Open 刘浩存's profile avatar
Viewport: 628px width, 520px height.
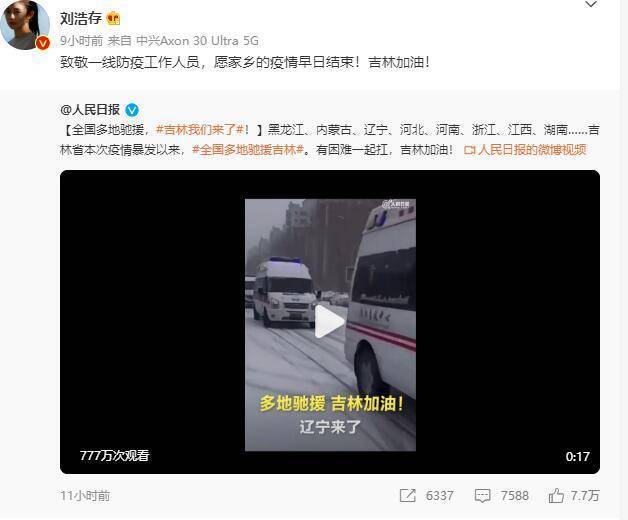click(25, 24)
